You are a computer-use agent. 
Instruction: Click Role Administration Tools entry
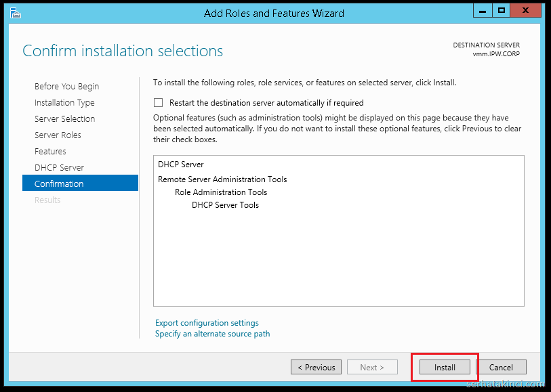pyautogui.click(x=221, y=192)
